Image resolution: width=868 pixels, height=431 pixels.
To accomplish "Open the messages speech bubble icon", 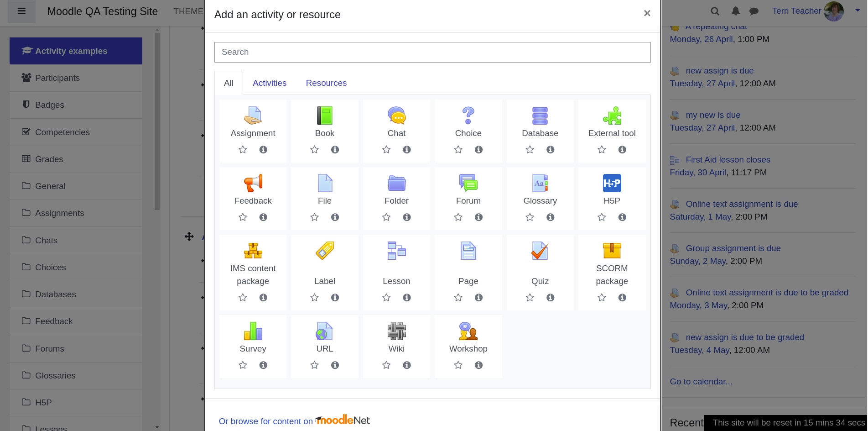I will click(x=754, y=11).
